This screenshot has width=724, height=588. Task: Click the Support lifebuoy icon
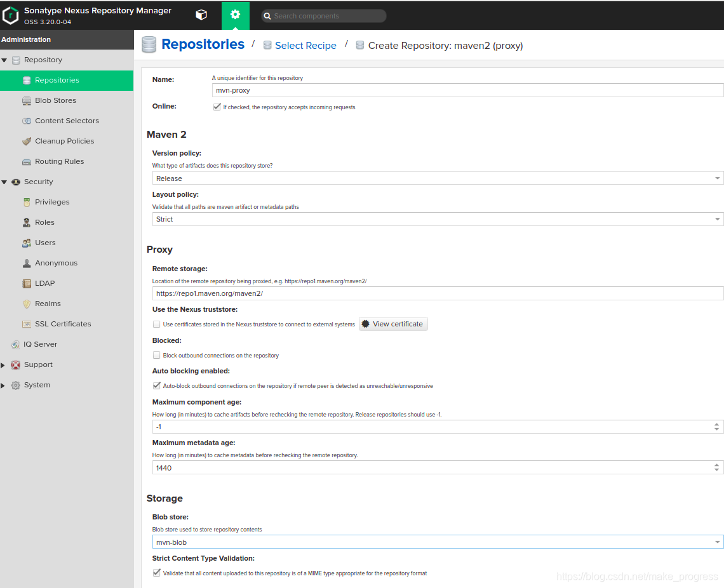click(16, 364)
